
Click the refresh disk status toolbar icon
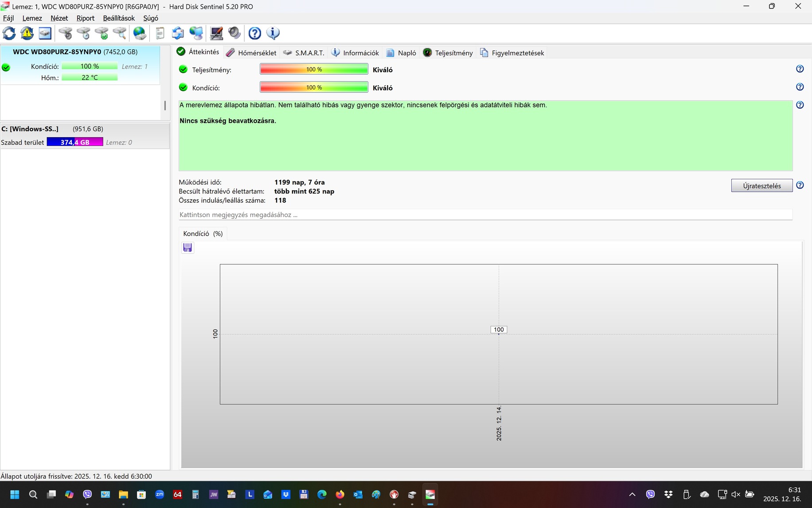point(9,33)
